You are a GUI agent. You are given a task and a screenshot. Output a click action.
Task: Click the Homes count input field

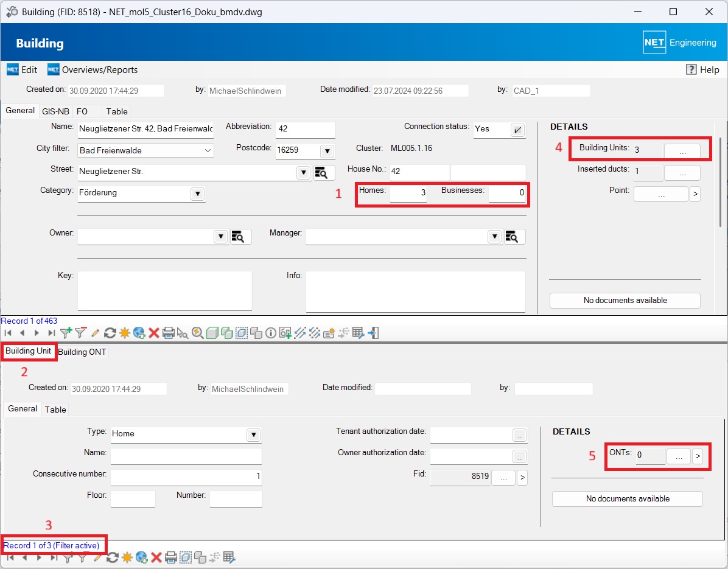408,194
